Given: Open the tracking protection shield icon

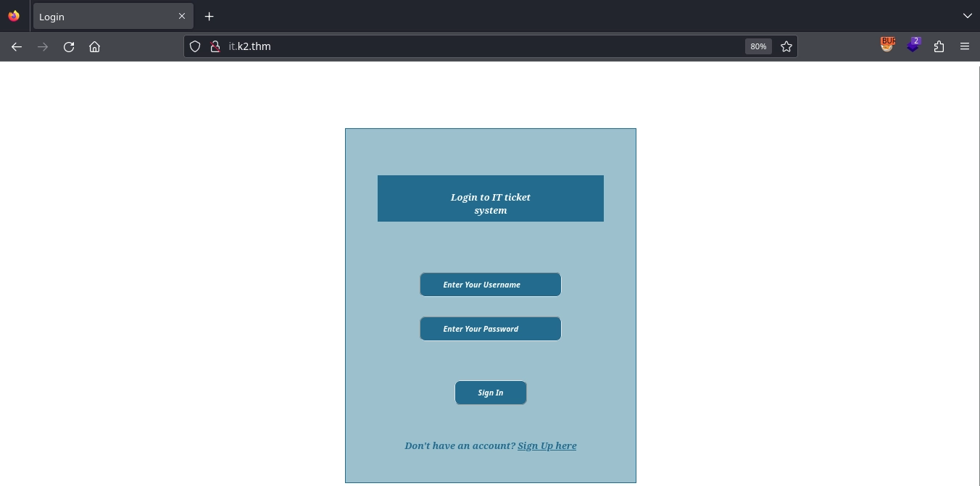Looking at the screenshot, I should point(195,46).
